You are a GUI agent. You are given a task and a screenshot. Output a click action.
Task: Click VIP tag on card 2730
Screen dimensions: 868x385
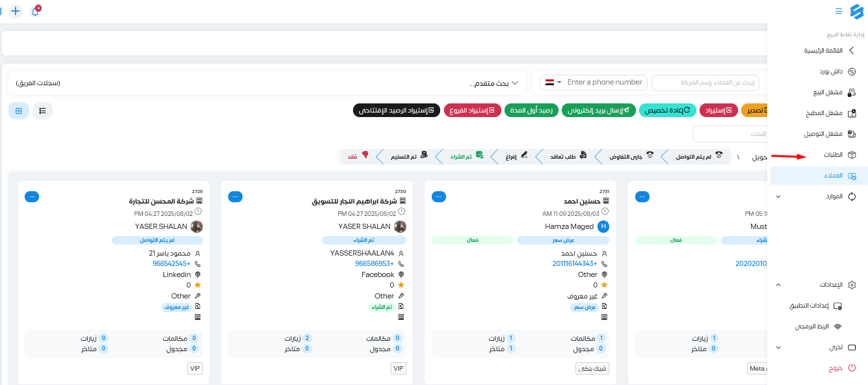point(398,369)
